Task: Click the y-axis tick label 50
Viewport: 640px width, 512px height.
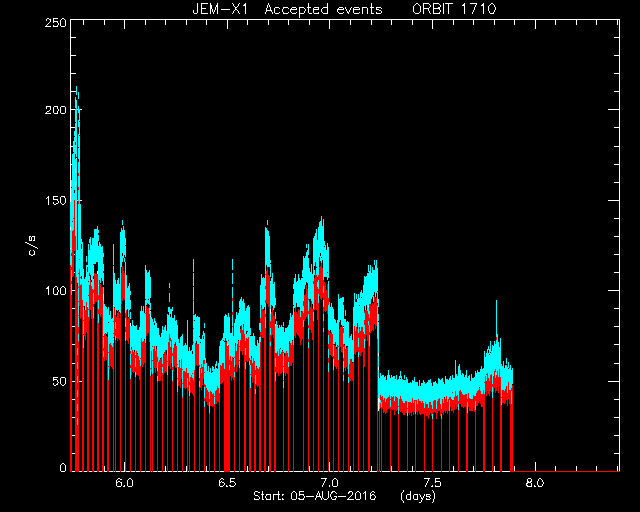Action: coord(59,382)
